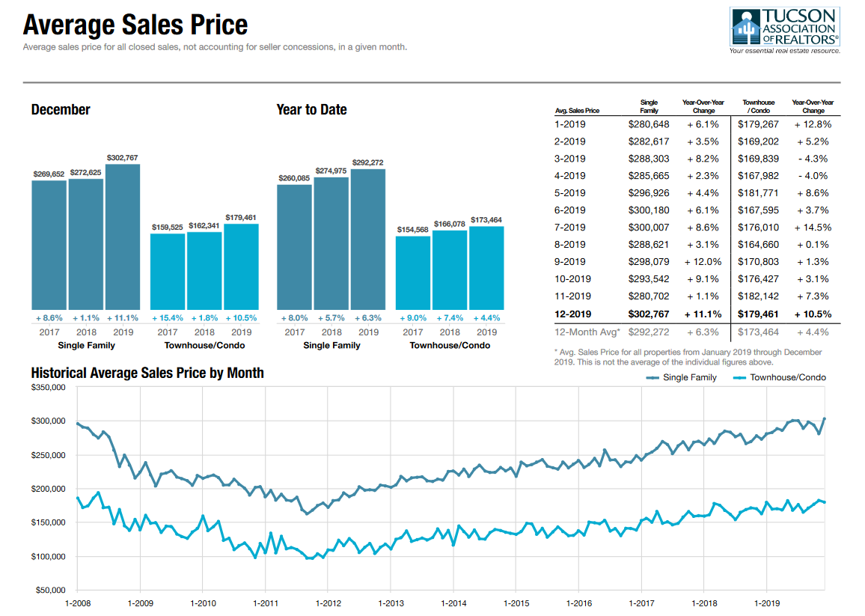Viewport: 865px width, 616px height.
Task: Click the $302,767 label above the December bar
Action: point(123,158)
